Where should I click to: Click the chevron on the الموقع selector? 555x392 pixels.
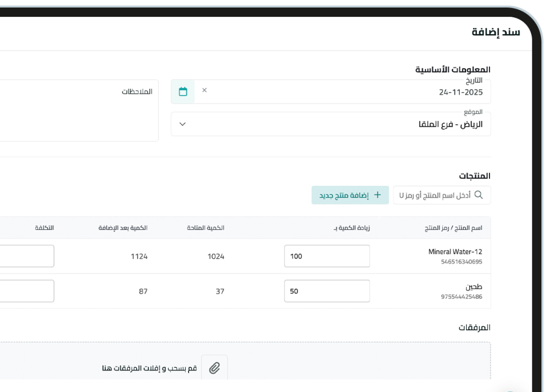coord(183,124)
